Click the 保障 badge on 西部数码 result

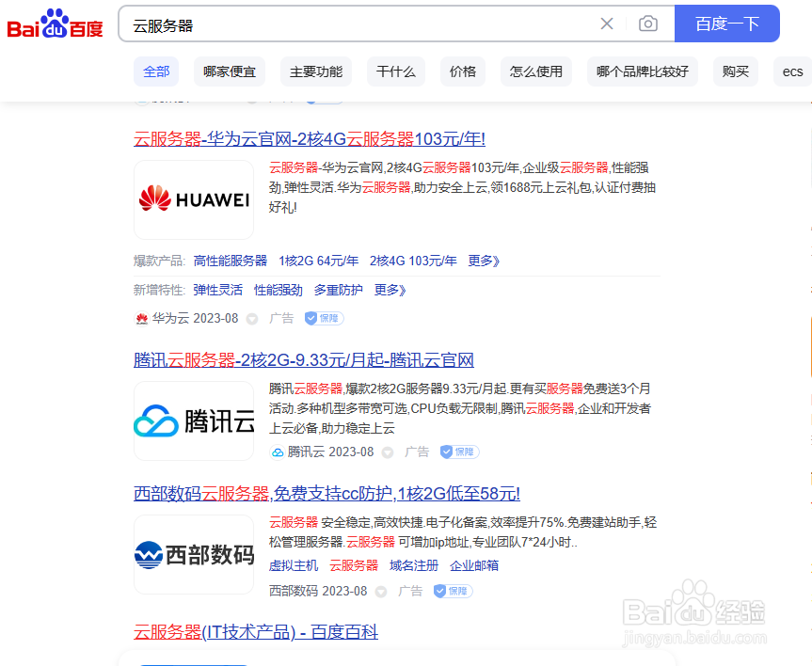(x=453, y=591)
